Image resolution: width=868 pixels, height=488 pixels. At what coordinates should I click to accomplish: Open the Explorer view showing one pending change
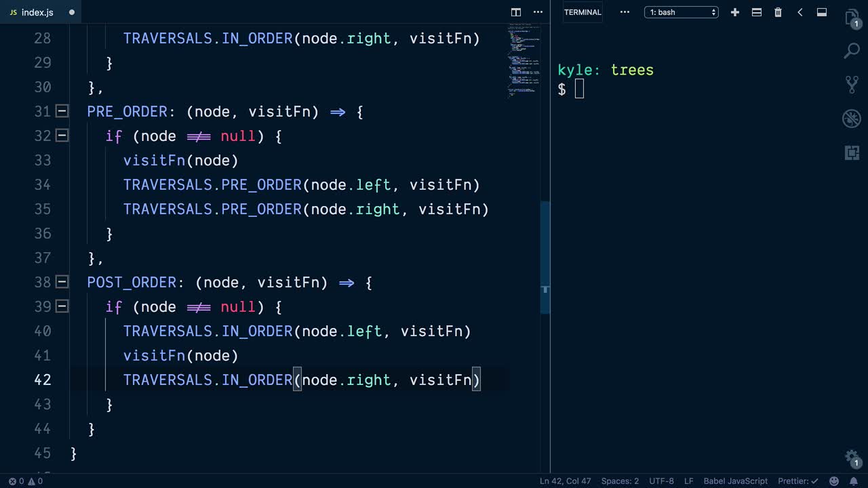tap(852, 19)
